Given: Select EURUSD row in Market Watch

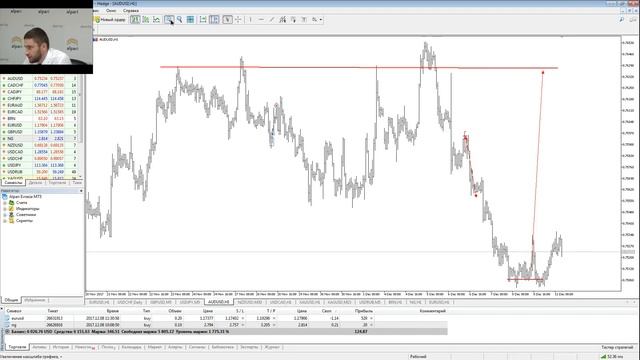Looking at the screenshot, I should 40,125.
